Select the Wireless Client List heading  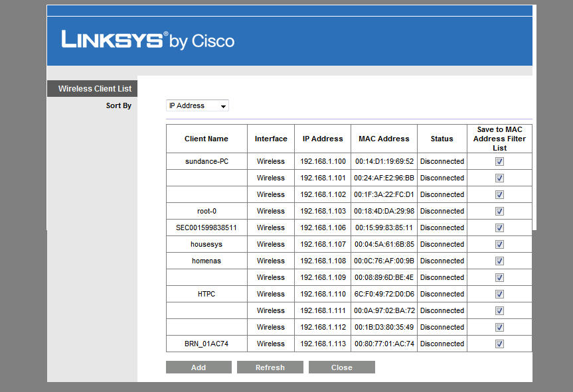95,89
